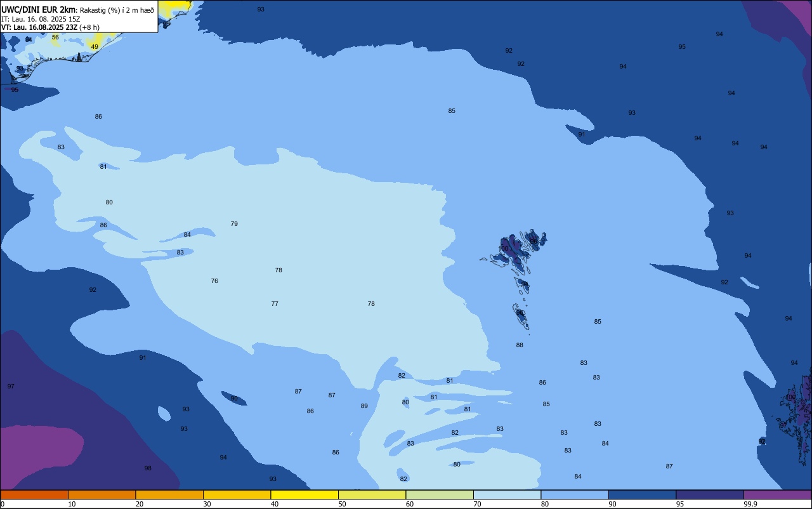Click the title text "UWC/DINI EUR 2km"
The width and height of the screenshot is (812, 509).
coord(38,10)
